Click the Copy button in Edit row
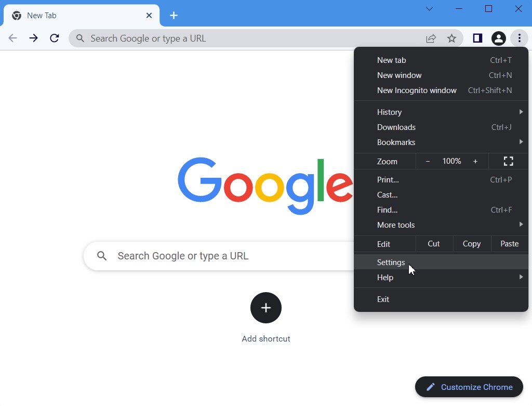 tap(472, 244)
